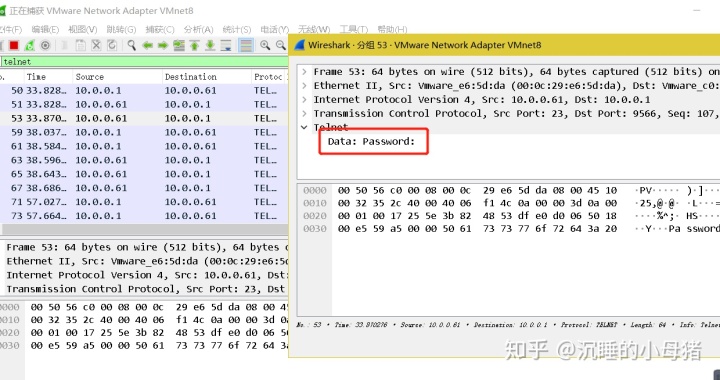Select Frame 53 line in main details pane
This screenshot has height=380, width=720.
tap(147, 247)
